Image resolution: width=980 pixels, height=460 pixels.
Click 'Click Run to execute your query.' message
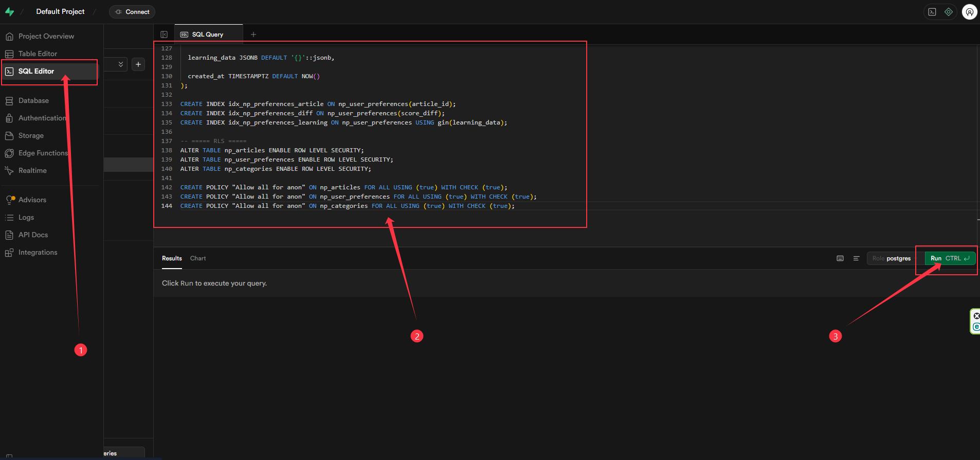pyautogui.click(x=214, y=283)
